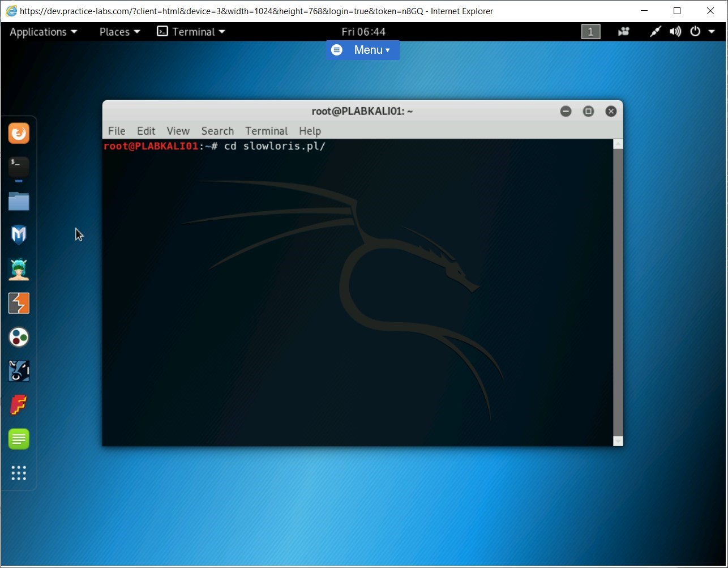Open the Applications menu

[43, 32]
